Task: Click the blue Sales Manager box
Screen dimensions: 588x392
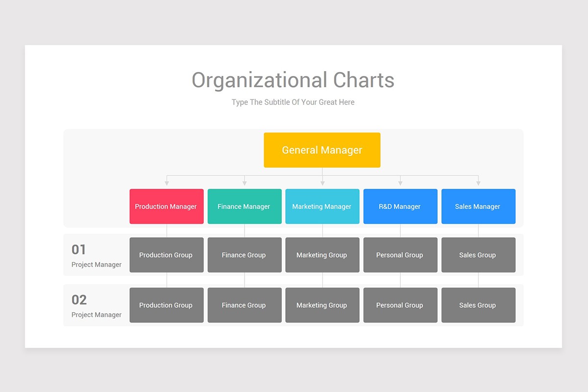Action: [x=478, y=206]
